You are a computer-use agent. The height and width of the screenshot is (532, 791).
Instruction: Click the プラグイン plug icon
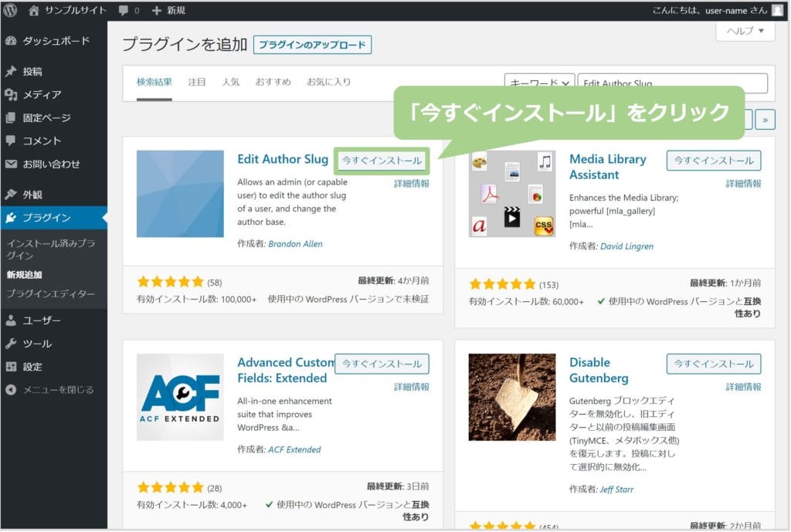(x=11, y=217)
